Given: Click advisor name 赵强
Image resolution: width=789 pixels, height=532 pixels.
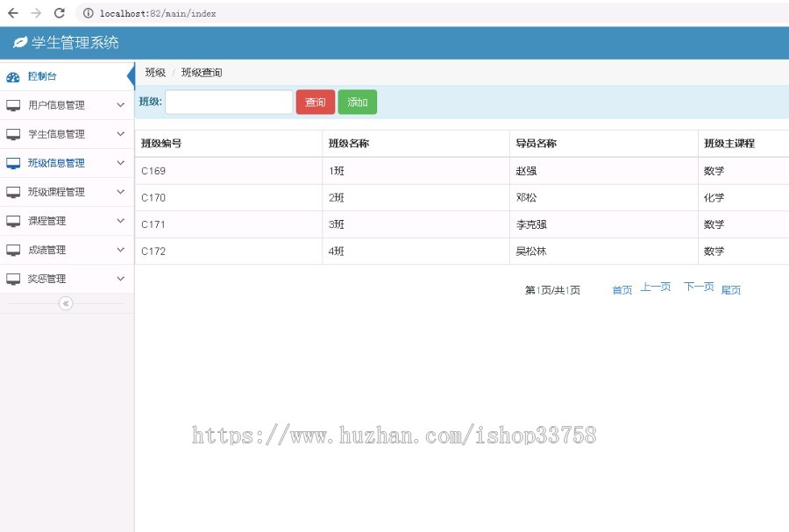Looking at the screenshot, I should (x=526, y=171).
